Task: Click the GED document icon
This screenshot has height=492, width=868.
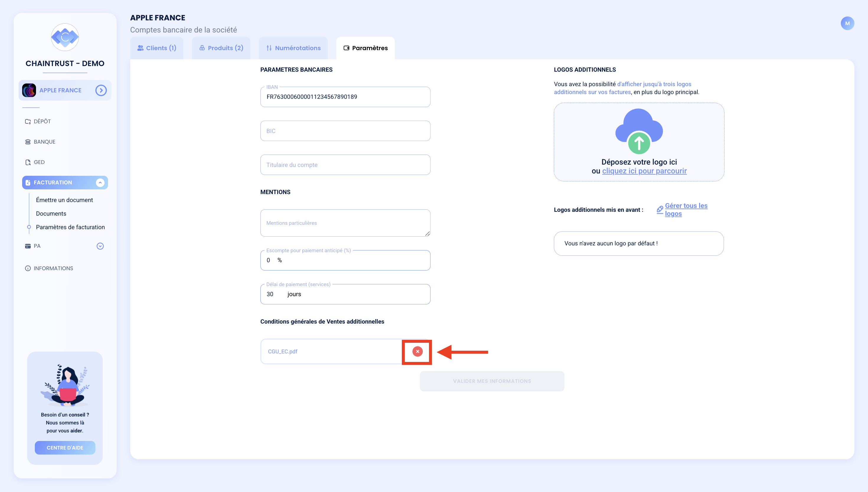Action: (28, 162)
